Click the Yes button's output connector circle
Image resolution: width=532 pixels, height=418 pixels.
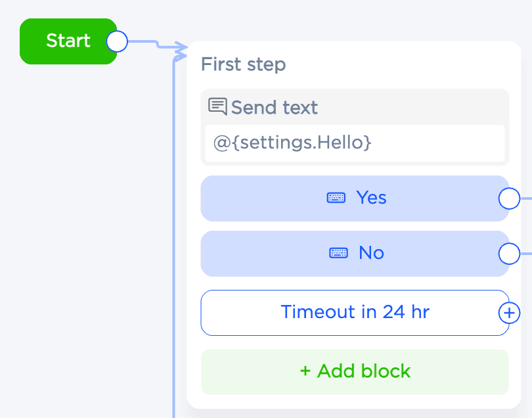[509, 198]
